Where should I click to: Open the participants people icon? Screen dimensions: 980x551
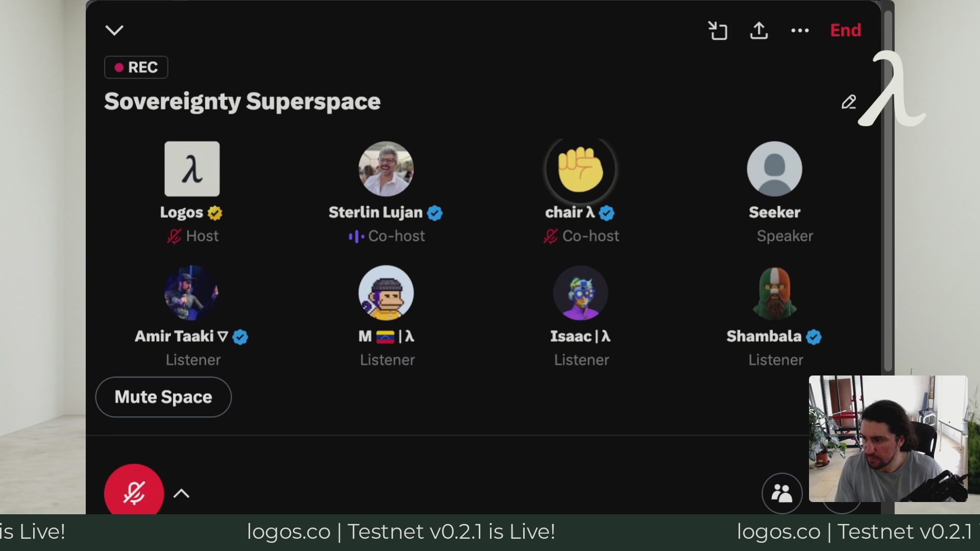[782, 493]
